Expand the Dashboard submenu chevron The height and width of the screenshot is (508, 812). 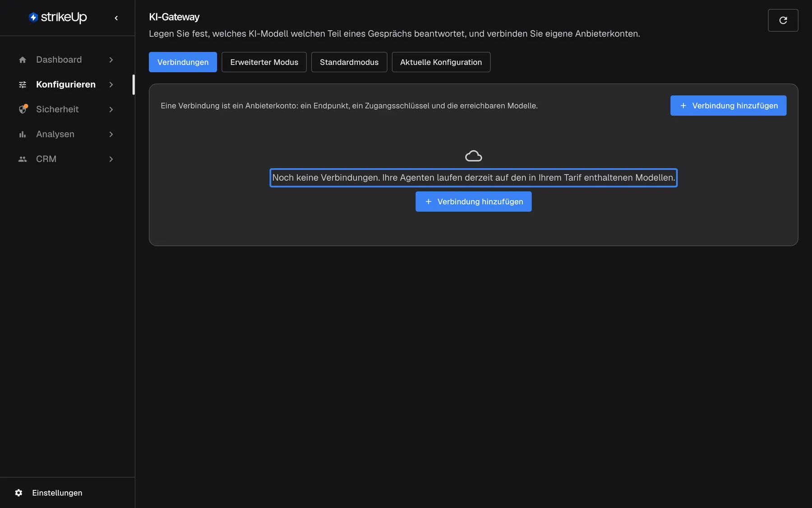pos(111,60)
